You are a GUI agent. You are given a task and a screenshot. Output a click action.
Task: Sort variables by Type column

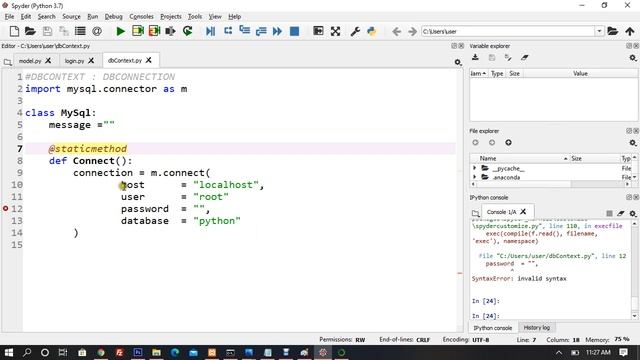[497, 73]
